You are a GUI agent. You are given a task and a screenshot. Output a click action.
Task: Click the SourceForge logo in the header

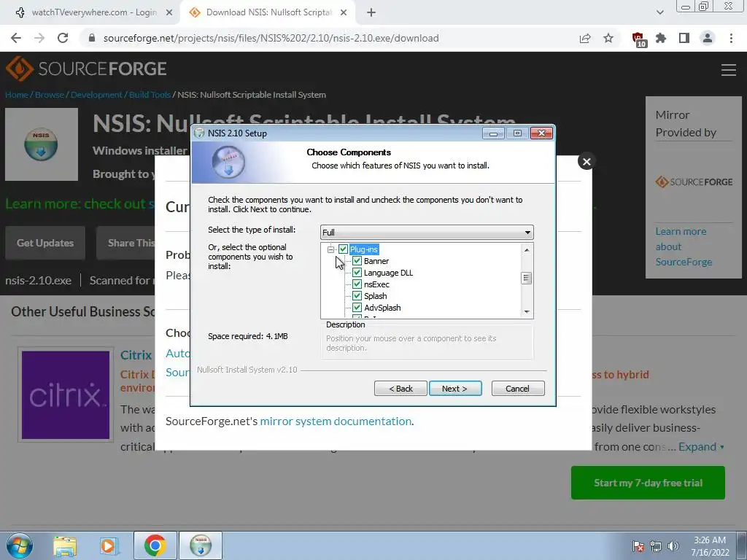tap(86, 69)
